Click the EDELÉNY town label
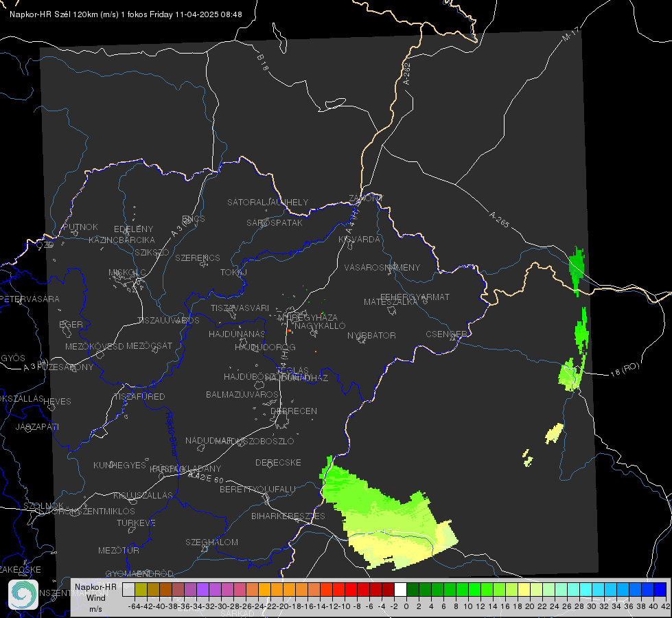This screenshot has height=618, width=672. (133, 229)
